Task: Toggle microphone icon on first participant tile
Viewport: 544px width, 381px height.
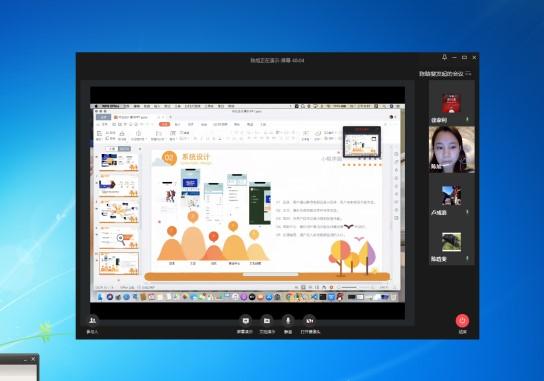Action: [x=467, y=119]
